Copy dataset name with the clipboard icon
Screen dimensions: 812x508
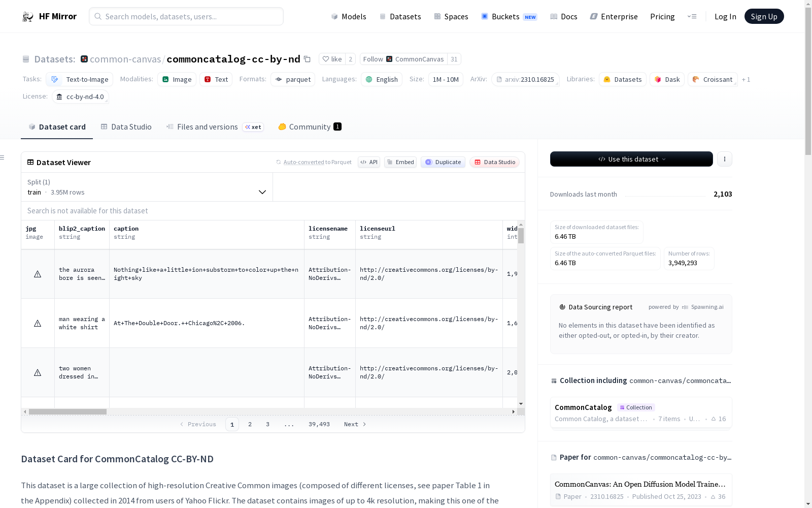[x=307, y=59]
